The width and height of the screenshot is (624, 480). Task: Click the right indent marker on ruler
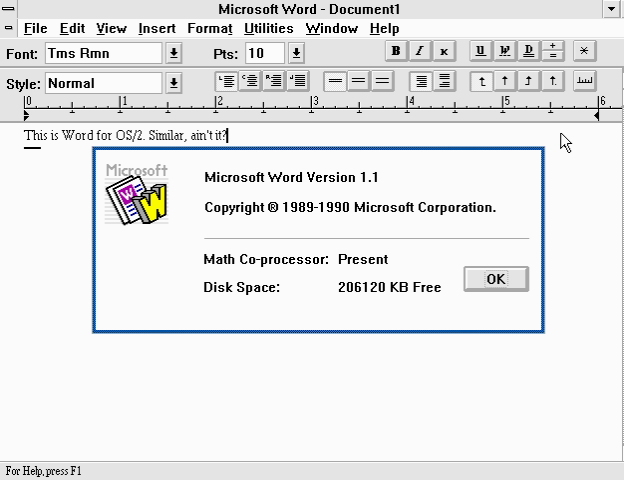(596, 115)
